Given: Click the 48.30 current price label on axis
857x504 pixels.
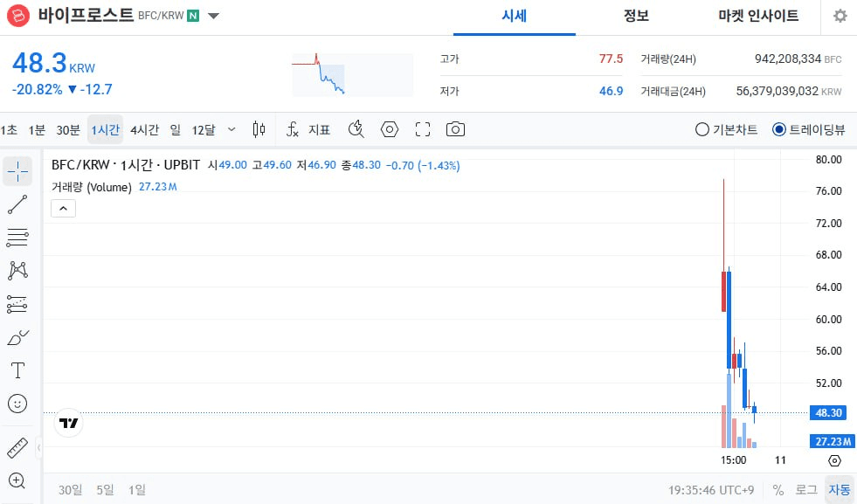Looking at the screenshot, I should click(828, 412).
